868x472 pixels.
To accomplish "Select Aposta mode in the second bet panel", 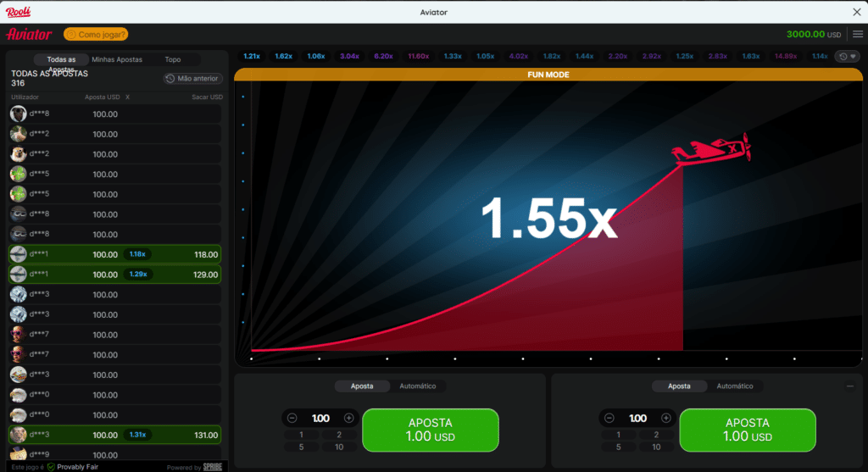I will pyautogui.click(x=679, y=386).
